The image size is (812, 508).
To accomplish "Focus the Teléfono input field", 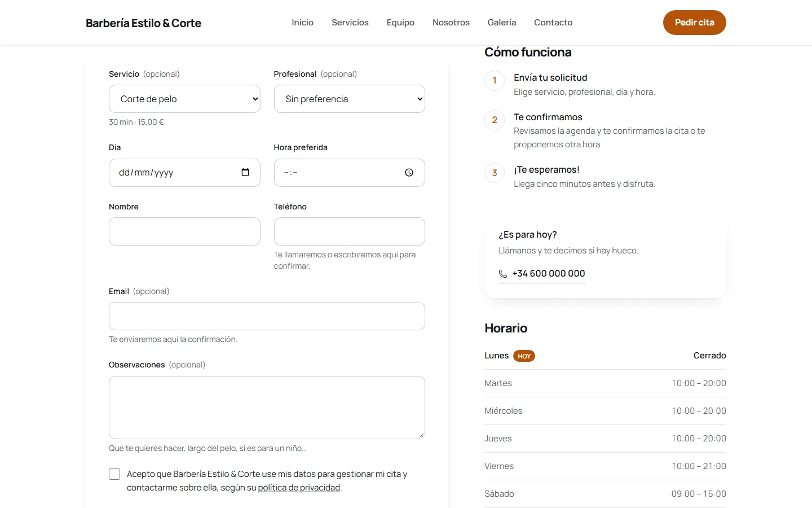I will click(x=350, y=231).
